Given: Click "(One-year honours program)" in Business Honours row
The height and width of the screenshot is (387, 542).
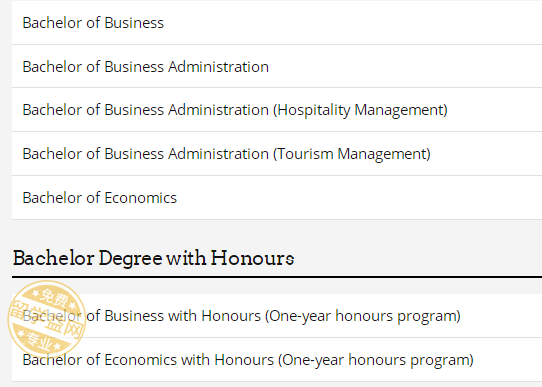Looking at the screenshot, I should tap(363, 316).
